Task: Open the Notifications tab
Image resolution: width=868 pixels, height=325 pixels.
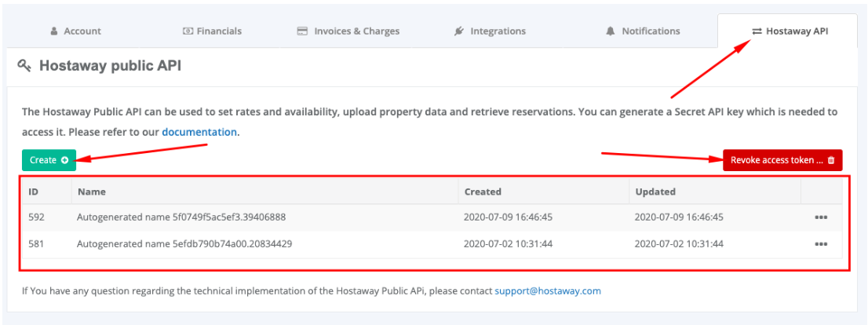Action: click(x=644, y=31)
